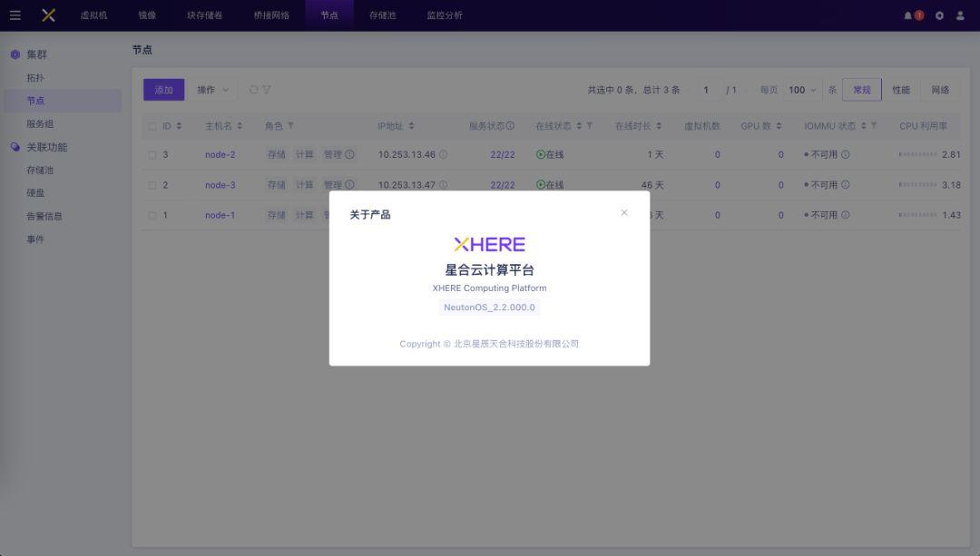This screenshot has height=556, width=980.
Task: Check the checkbox for node-2 row
Action: coord(152,154)
